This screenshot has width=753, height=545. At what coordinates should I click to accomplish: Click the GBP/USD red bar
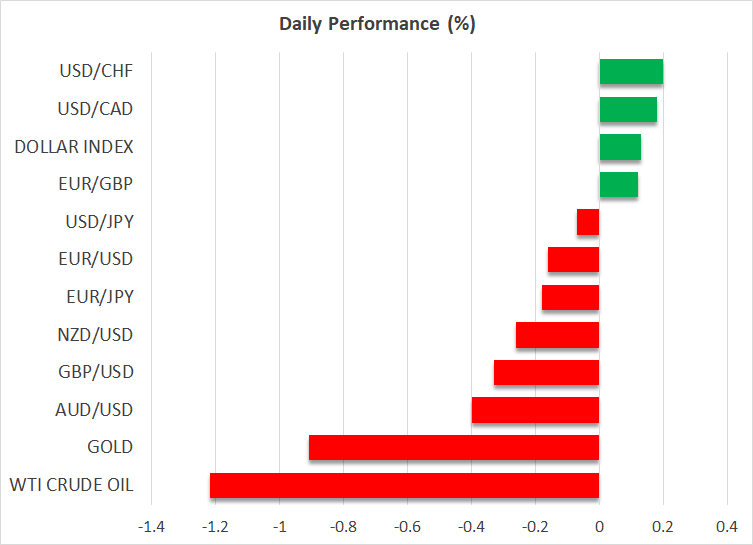pos(546,372)
